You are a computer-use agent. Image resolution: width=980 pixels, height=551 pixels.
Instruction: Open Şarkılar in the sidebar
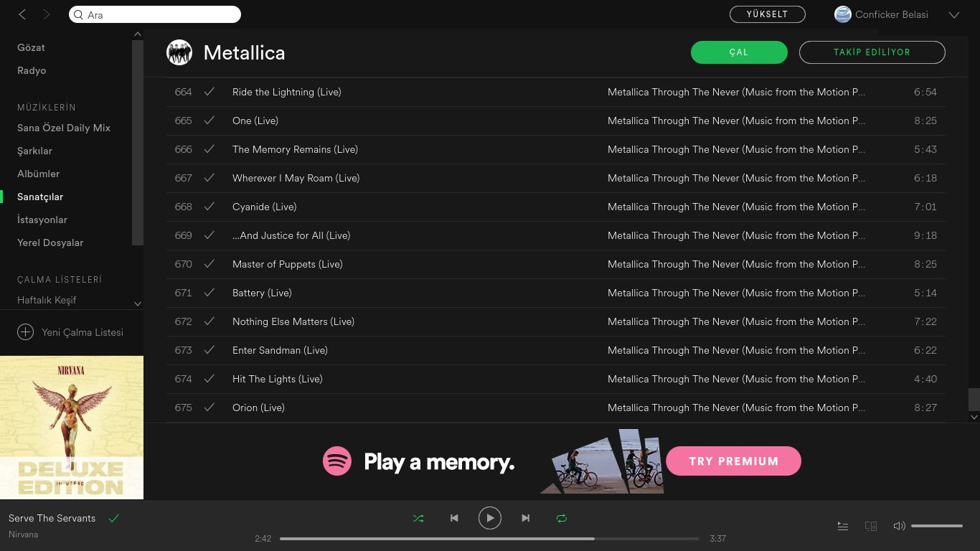coord(34,151)
